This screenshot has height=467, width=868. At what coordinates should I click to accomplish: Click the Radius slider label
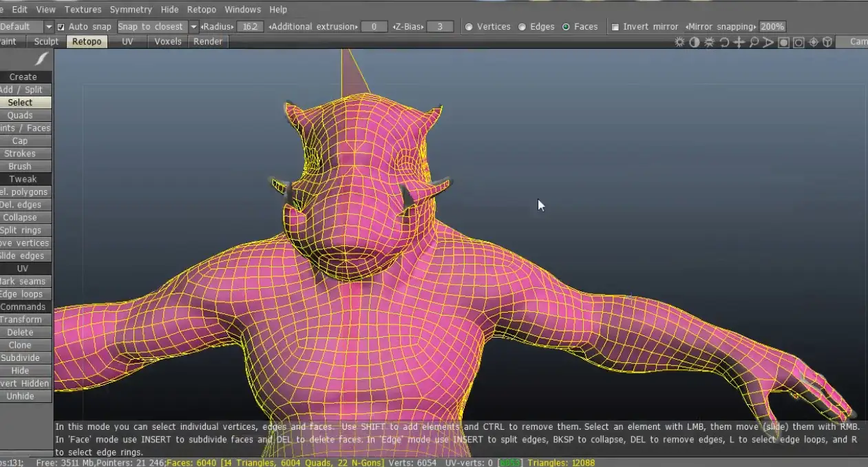pos(218,27)
